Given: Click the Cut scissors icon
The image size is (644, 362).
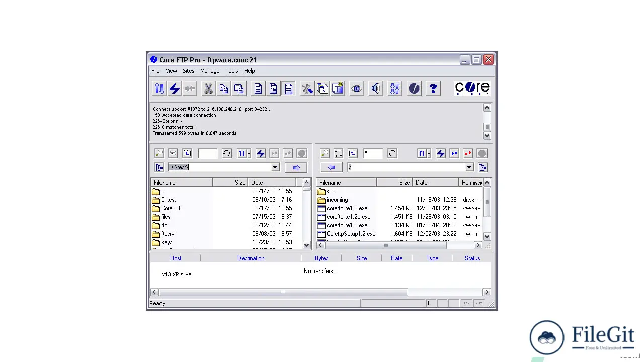Looking at the screenshot, I should pyautogui.click(x=208, y=89).
